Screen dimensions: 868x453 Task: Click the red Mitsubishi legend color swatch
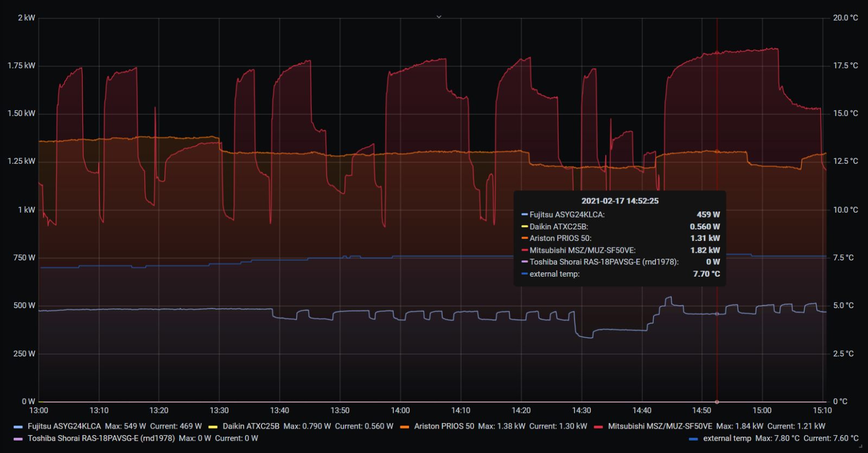click(x=598, y=427)
